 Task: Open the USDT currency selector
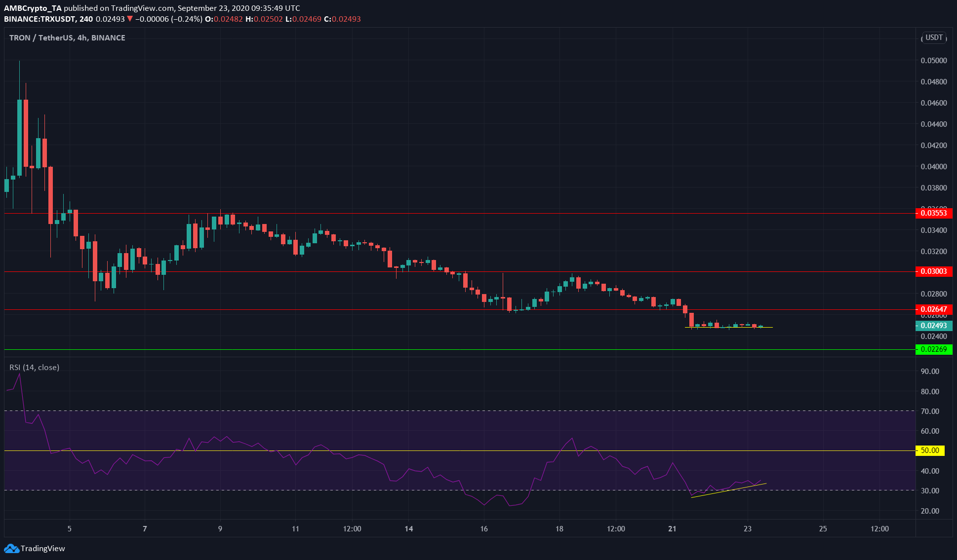[x=933, y=38]
